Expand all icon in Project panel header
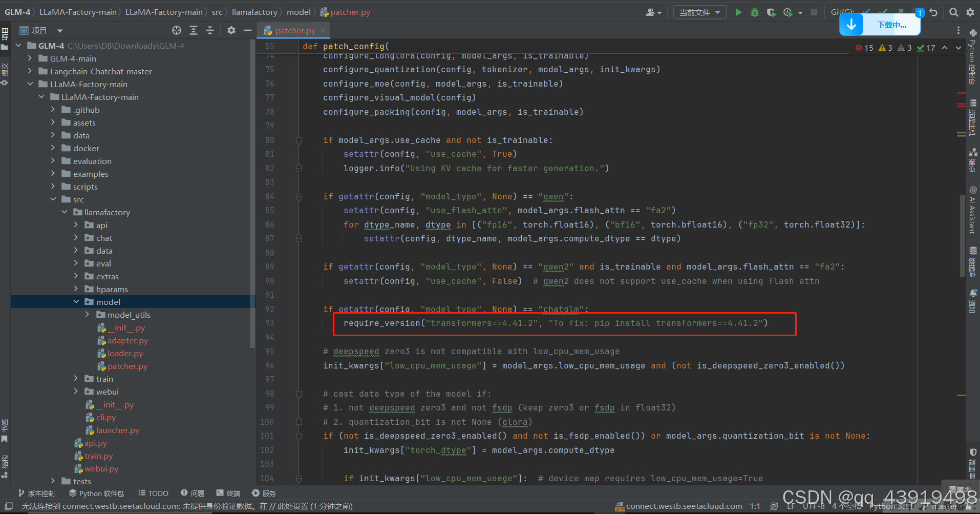Viewport: 980px width, 514px height. tap(194, 30)
